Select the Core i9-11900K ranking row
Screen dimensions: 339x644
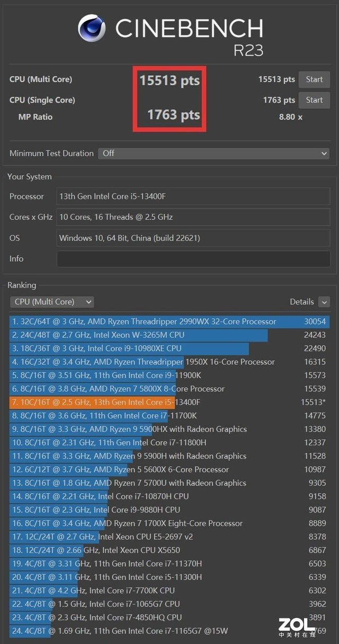169,375
